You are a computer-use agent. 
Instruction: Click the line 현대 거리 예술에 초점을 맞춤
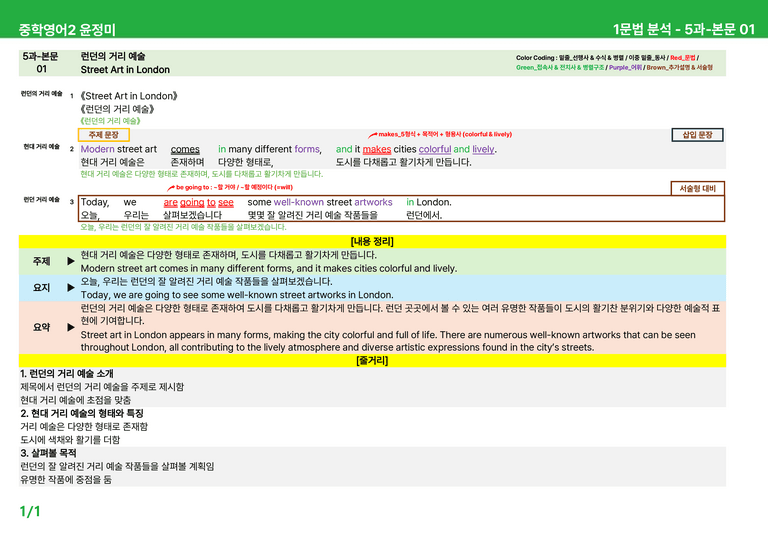(x=75, y=400)
